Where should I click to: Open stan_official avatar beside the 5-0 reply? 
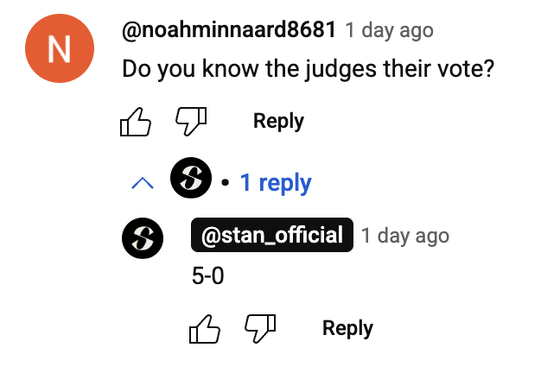tap(143, 237)
